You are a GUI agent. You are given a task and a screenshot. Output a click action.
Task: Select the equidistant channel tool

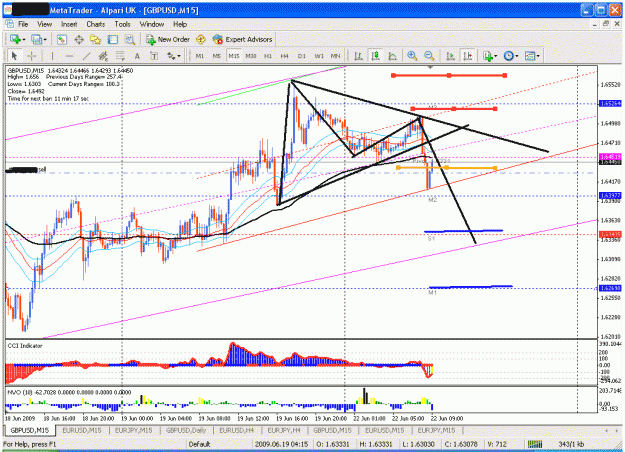tap(103, 56)
